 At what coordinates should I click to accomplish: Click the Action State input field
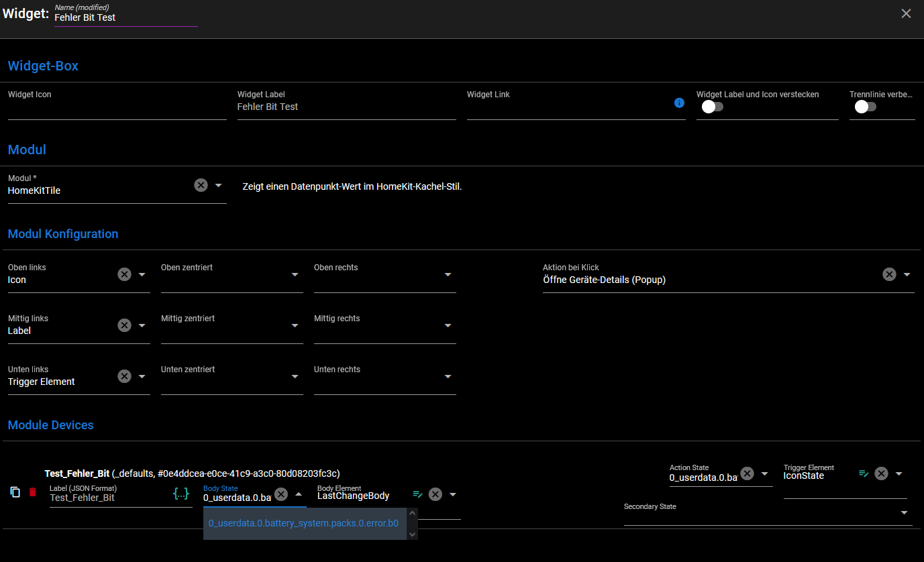pyautogui.click(x=703, y=477)
